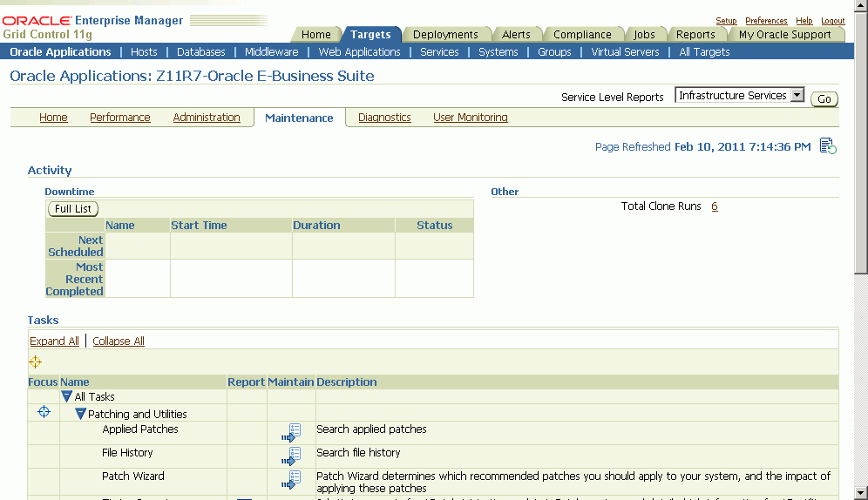
Task: Collapse Patching and Utilities node
Action: click(80, 414)
